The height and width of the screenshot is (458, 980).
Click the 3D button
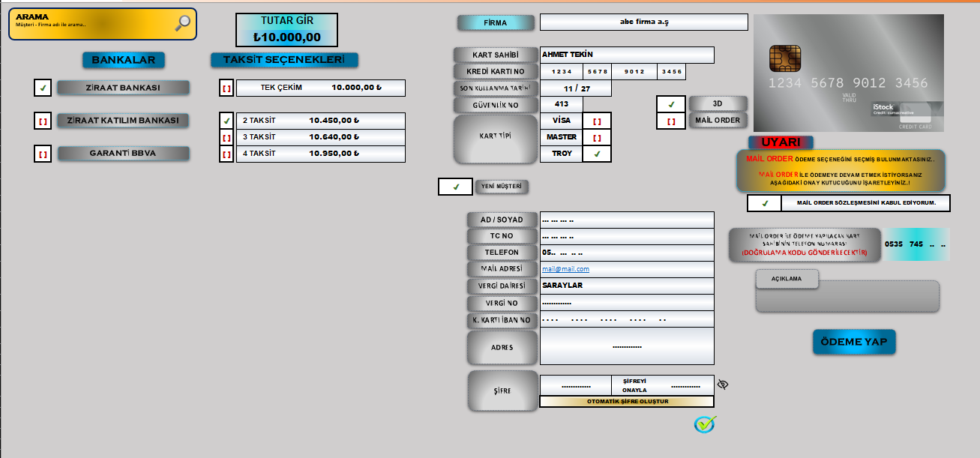click(718, 103)
